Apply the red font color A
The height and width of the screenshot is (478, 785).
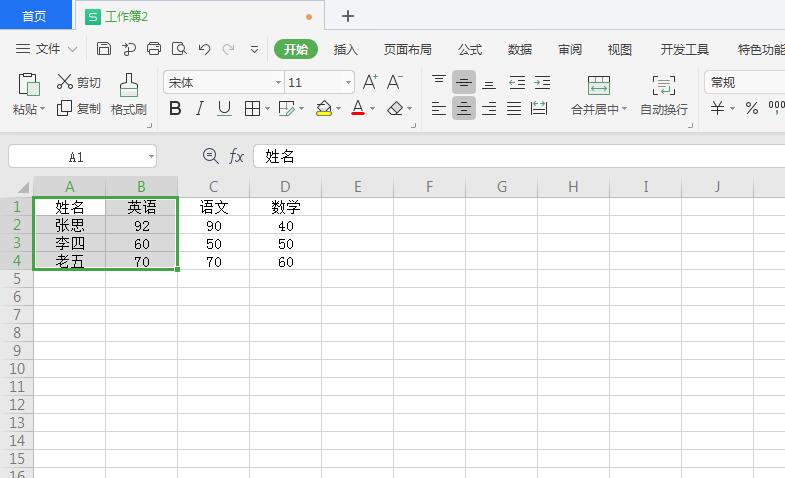pyautogui.click(x=358, y=108)
